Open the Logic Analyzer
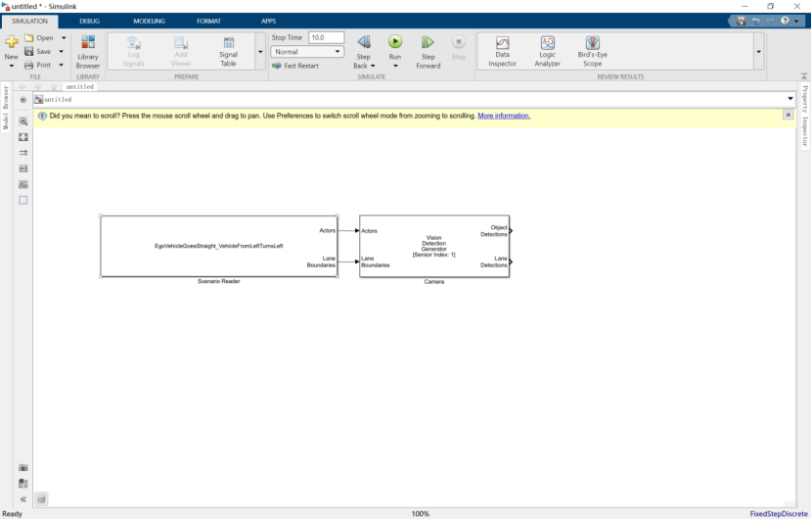The width and height of the screenshot is (812, 519). point(548,52)
